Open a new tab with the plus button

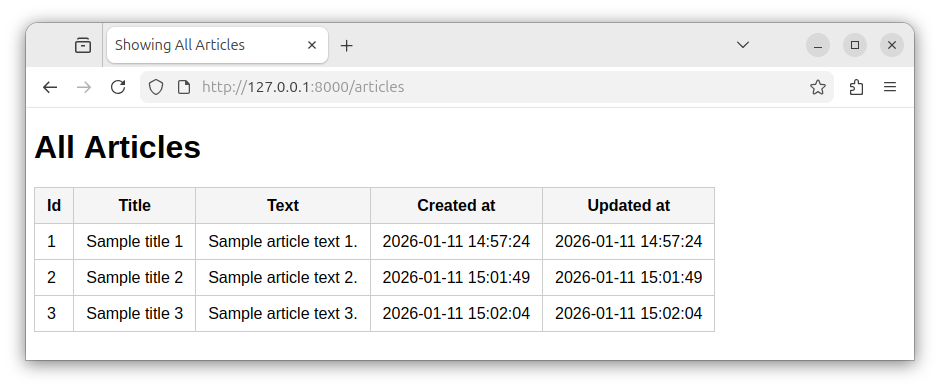[x=347, y=46]
